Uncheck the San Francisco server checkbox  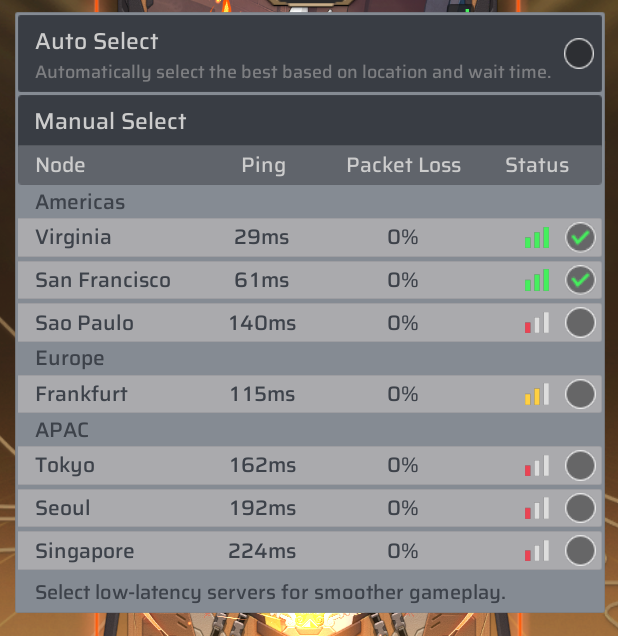(580, 280)
